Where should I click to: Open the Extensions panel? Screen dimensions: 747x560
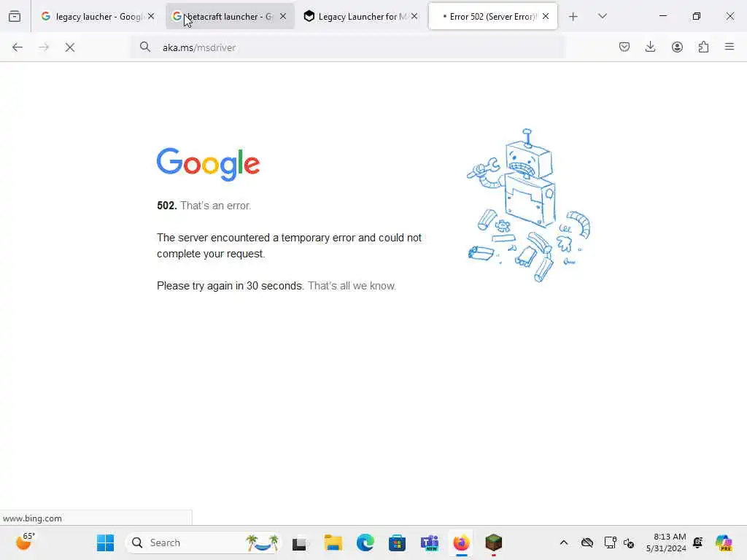pyautogui.click(x=703, y=47)
